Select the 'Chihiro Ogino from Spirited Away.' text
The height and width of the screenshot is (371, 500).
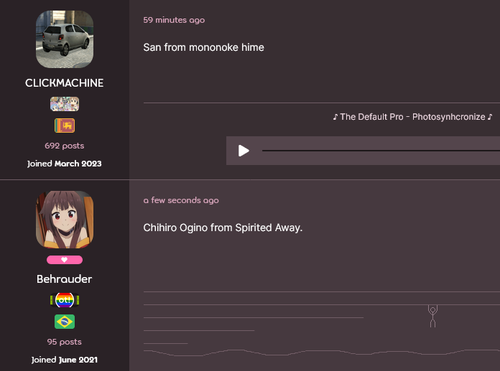[223, 228]
